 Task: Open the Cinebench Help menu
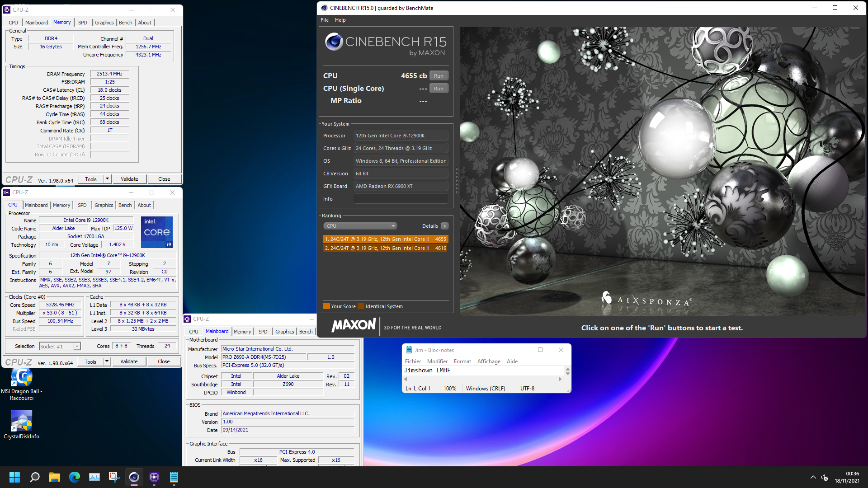pyautogui.click(x=340, y=20)
